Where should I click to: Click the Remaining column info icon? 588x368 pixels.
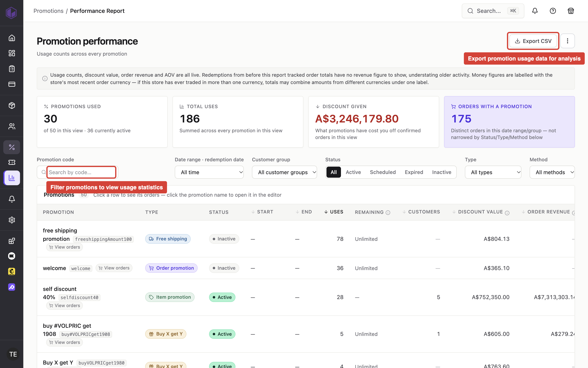388,213
